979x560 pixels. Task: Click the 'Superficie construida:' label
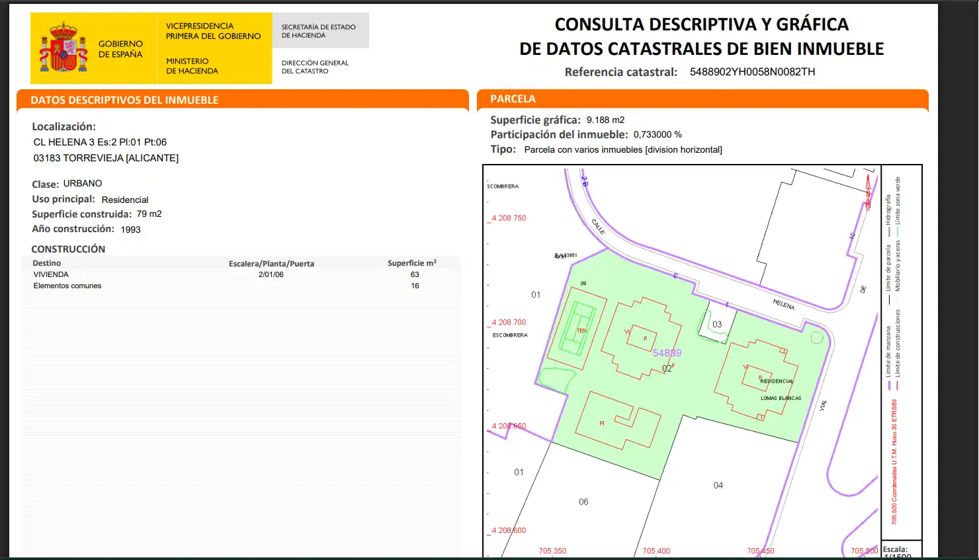click(x=82, y=214)
